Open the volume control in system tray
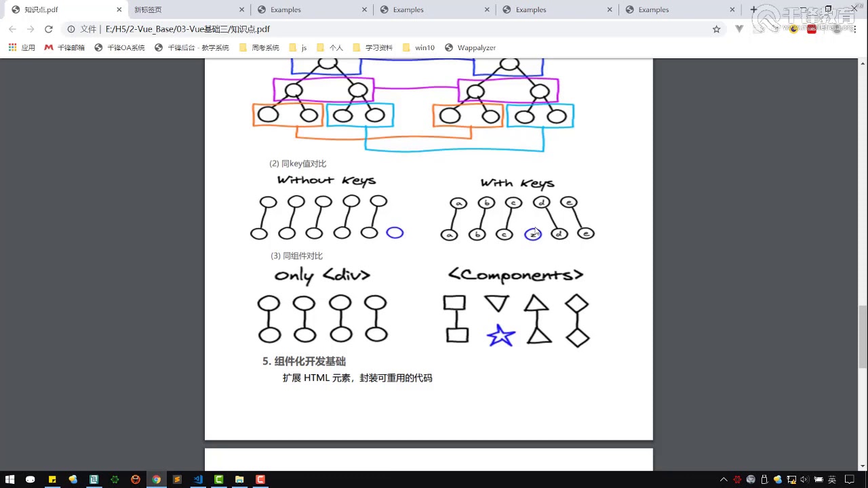Screen dimensions: 868x488 pyautogui.click(x=804, y=479)
